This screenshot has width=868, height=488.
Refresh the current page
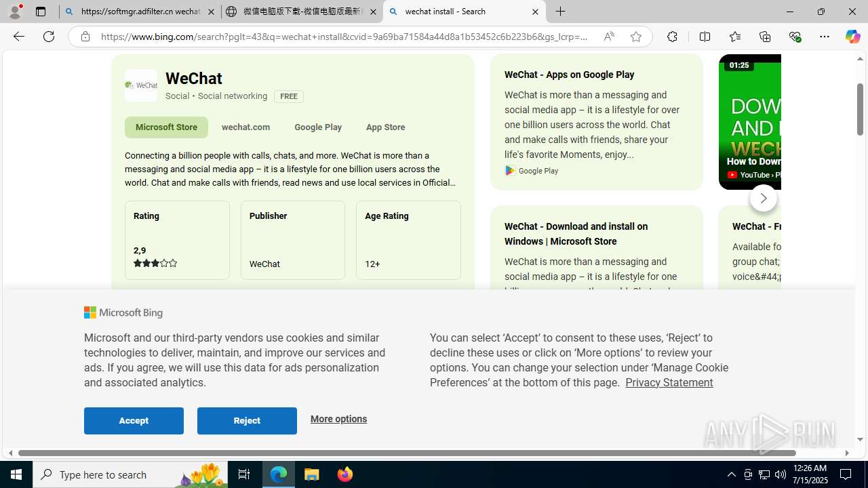click(49, 37)
